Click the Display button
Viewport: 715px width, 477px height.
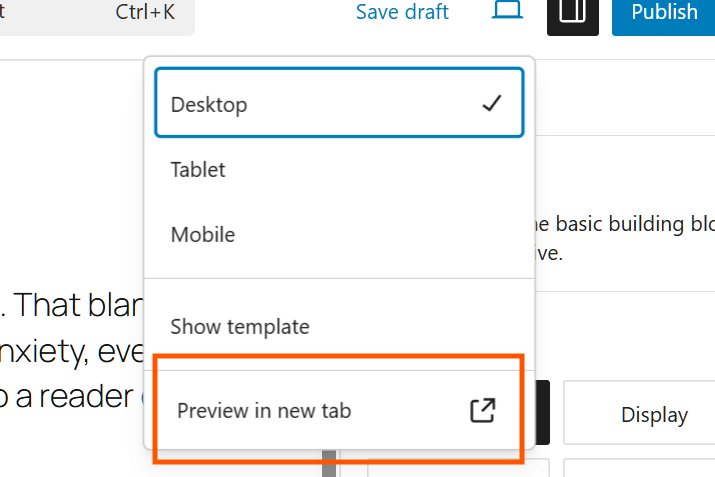pyautogui.click(x=654, y=414)
